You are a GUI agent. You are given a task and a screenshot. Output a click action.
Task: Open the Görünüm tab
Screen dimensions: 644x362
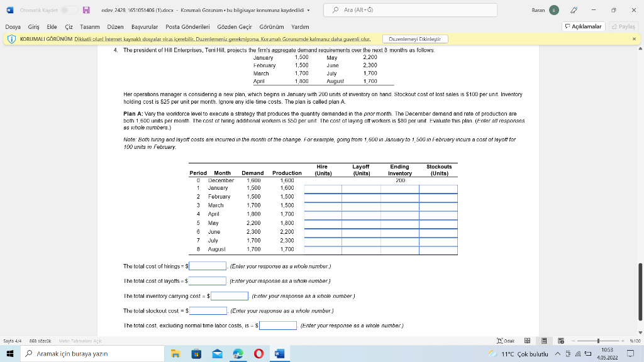point(272,26)
